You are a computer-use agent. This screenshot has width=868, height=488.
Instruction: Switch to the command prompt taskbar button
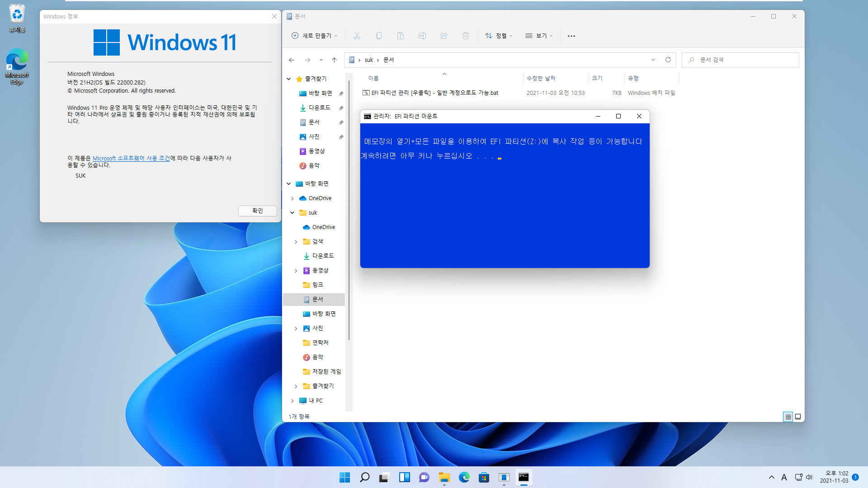click(x=524, y=477)
